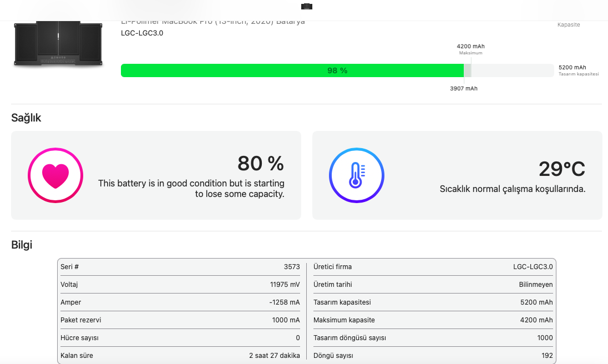Click the MacBook battery pack image
The height and width of the screenshot is (364, 608).
58,44
